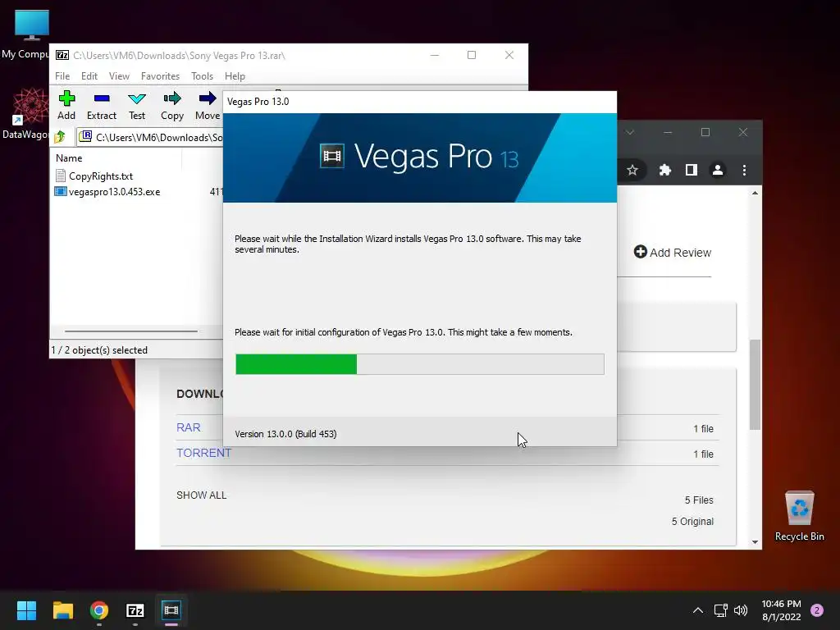The width and height of the screenshot is (840, 630).
Task: Maximize the Chrome window
Action: pyautogui.click(x=705, y=132)
